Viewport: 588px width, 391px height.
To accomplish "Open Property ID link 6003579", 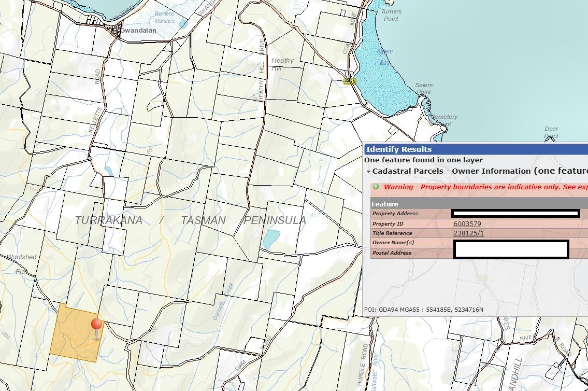I will [467, 224].
